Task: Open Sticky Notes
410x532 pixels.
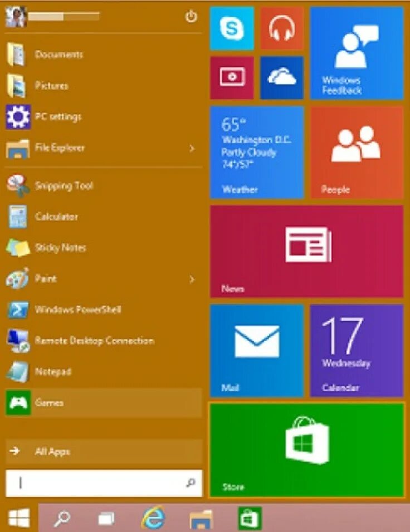Action: (x=104, y=248)
